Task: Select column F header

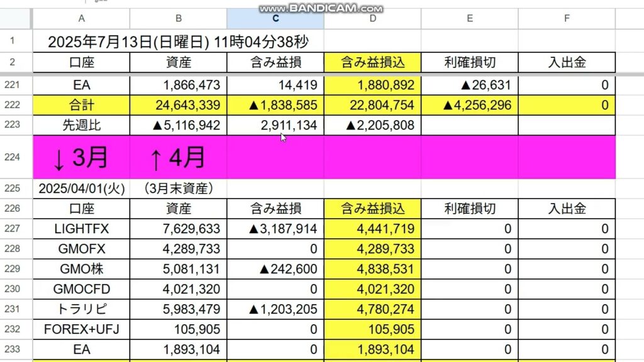Action: [x=567, y=18]
